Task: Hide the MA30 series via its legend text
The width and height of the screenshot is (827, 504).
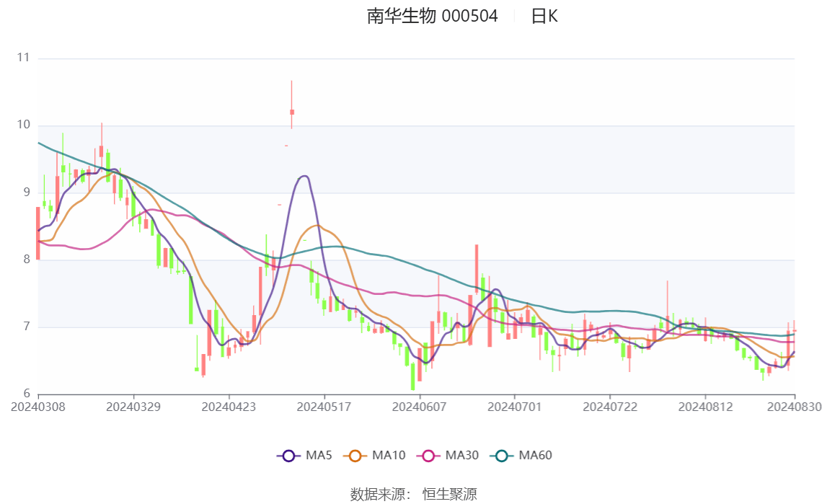Action: click(x=462, y=456)
